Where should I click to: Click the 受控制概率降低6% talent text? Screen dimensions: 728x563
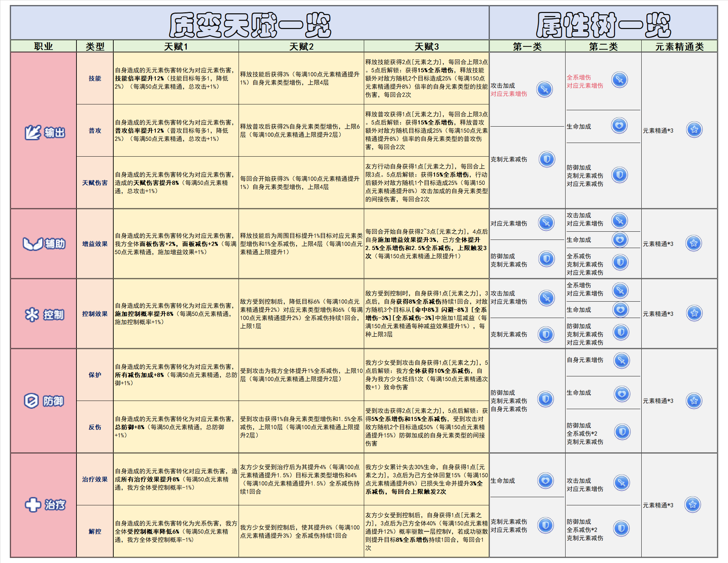coord(153,532)
